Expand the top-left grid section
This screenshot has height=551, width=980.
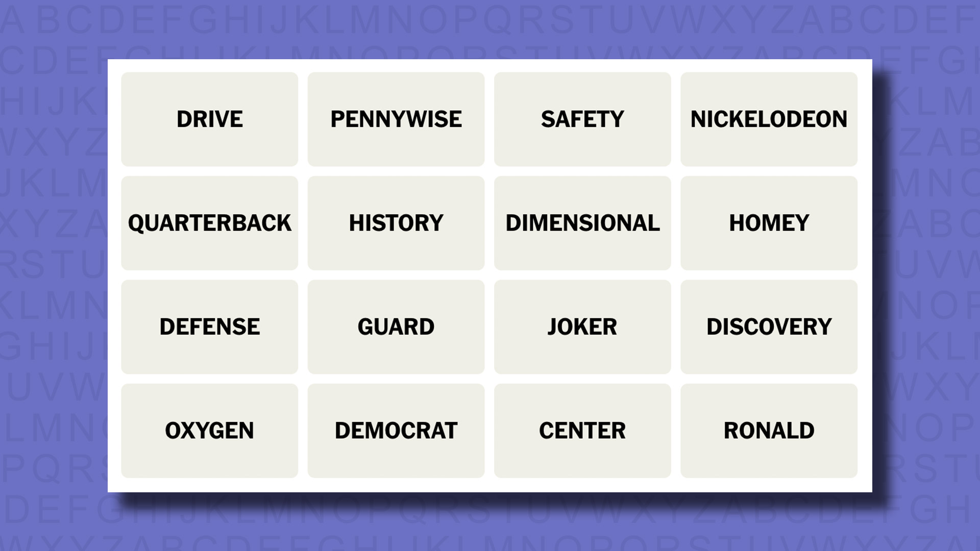tap(210, 119)
